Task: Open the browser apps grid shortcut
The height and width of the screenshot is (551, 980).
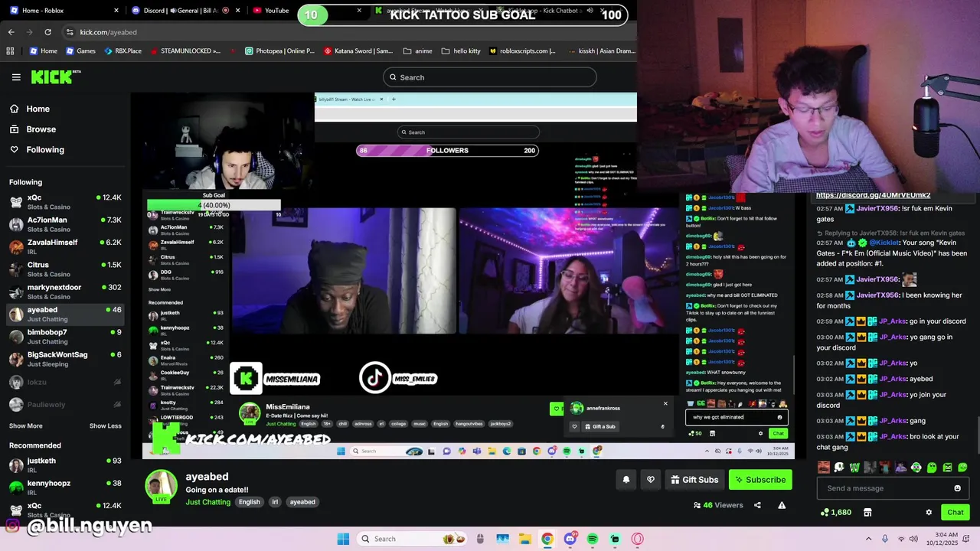Action: tap(10, 51)
